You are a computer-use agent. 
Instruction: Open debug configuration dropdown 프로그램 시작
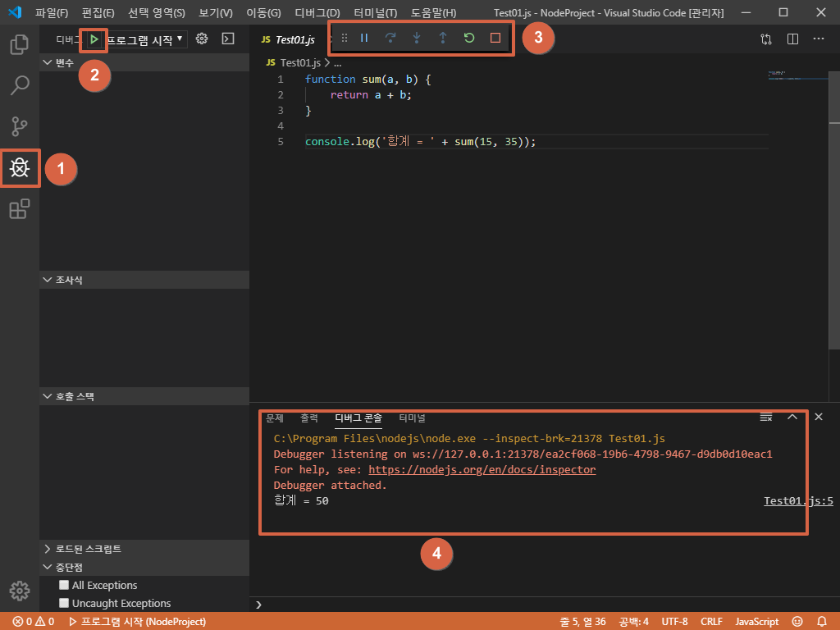144,39
